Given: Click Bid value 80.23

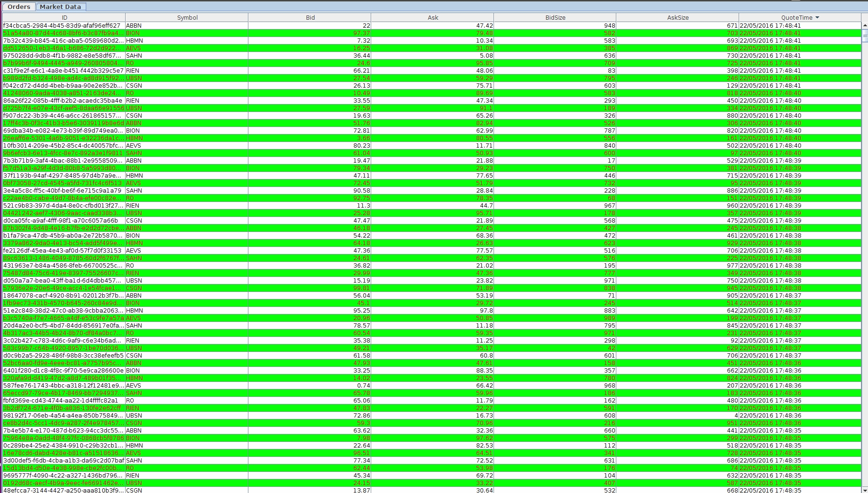Looking at the screenshot, I should (361, 146).
